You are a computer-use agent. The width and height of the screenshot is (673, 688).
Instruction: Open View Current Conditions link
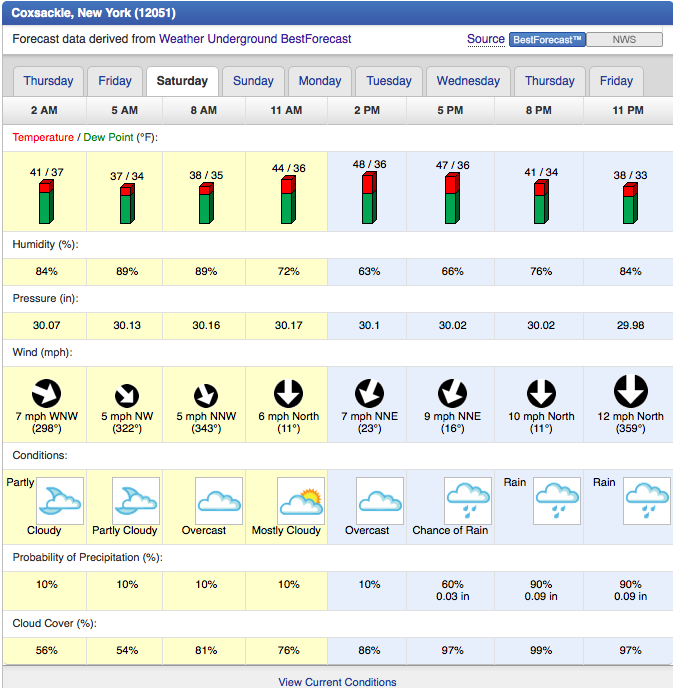(337, 682)
